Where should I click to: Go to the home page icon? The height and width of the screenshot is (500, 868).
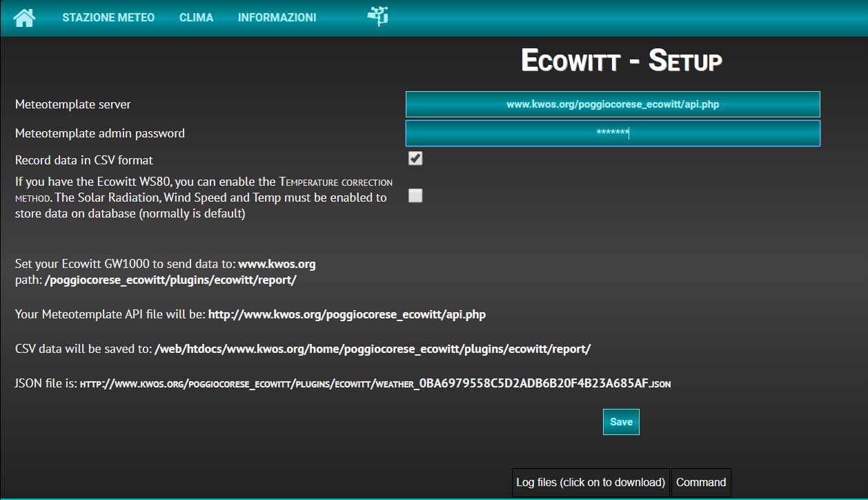click(x=24, y=17)
